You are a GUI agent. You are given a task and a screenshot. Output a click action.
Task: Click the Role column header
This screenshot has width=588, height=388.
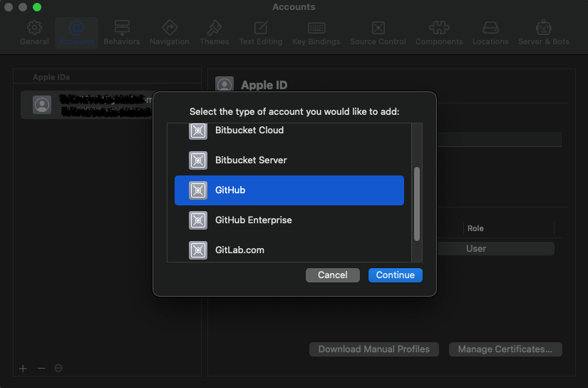point(475,228)
